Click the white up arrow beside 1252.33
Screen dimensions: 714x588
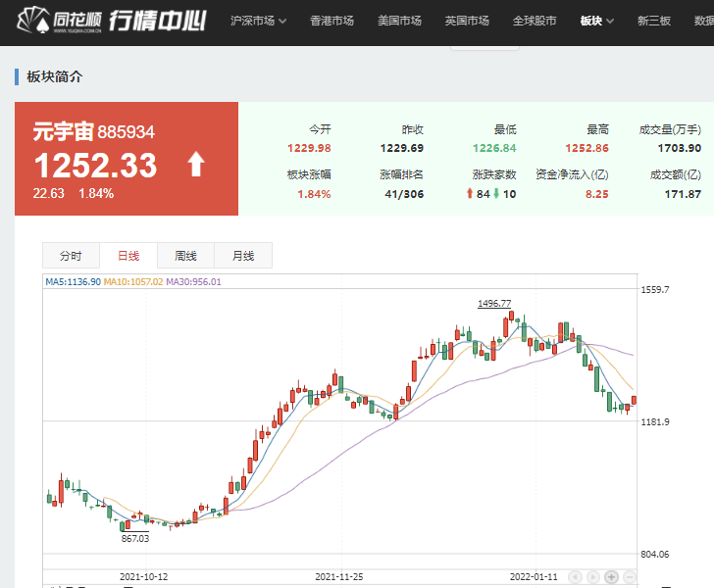point(196,165)
